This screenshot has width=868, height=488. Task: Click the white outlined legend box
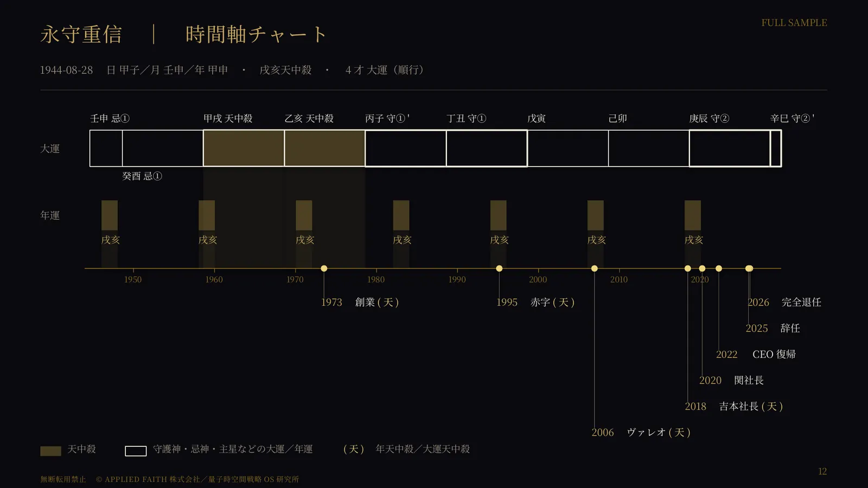[136, 451]
